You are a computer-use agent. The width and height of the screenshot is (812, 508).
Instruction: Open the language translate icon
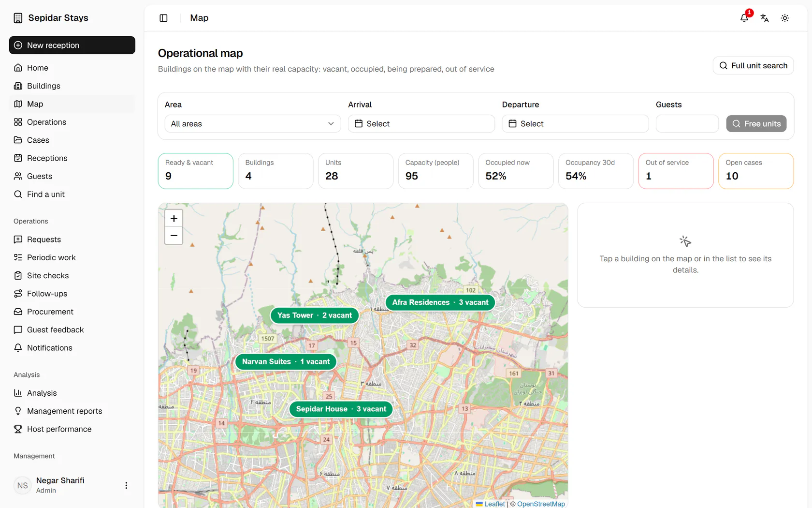[765, 18]
